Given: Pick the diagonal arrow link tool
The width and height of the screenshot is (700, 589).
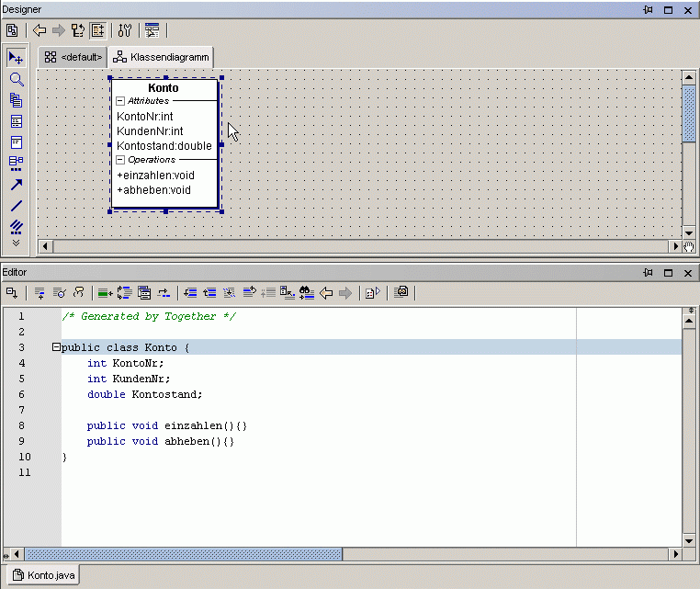Looking at the screenshot, I should point(16,185).
